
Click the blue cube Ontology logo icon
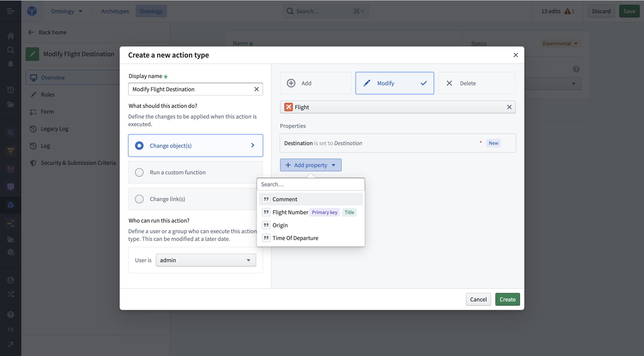coord(32,11)
